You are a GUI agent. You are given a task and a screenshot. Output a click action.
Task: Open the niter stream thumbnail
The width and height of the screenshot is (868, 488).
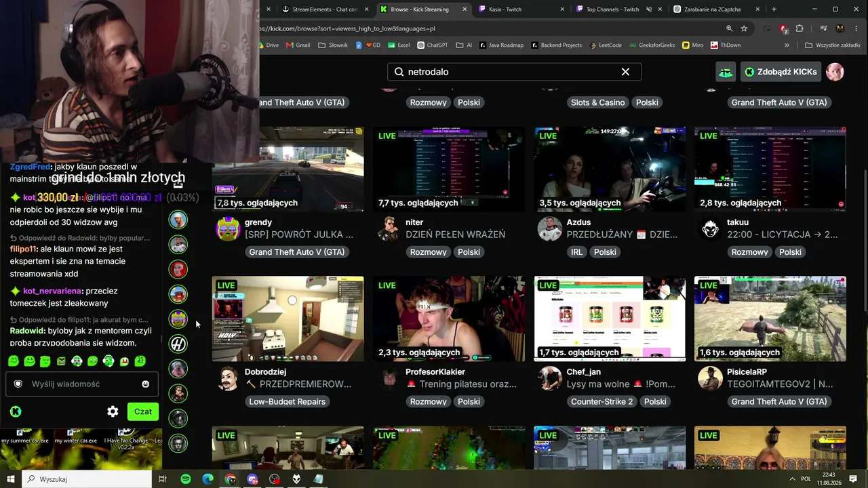tap(449, 169)
